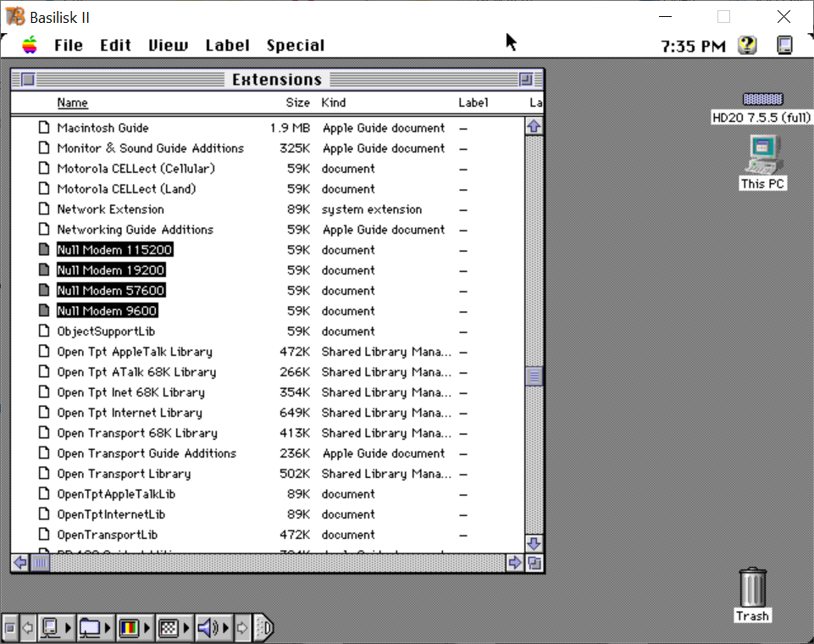Sort list by Name column header
This screenshot has width=814, height=644.
(x=72, y=103)
